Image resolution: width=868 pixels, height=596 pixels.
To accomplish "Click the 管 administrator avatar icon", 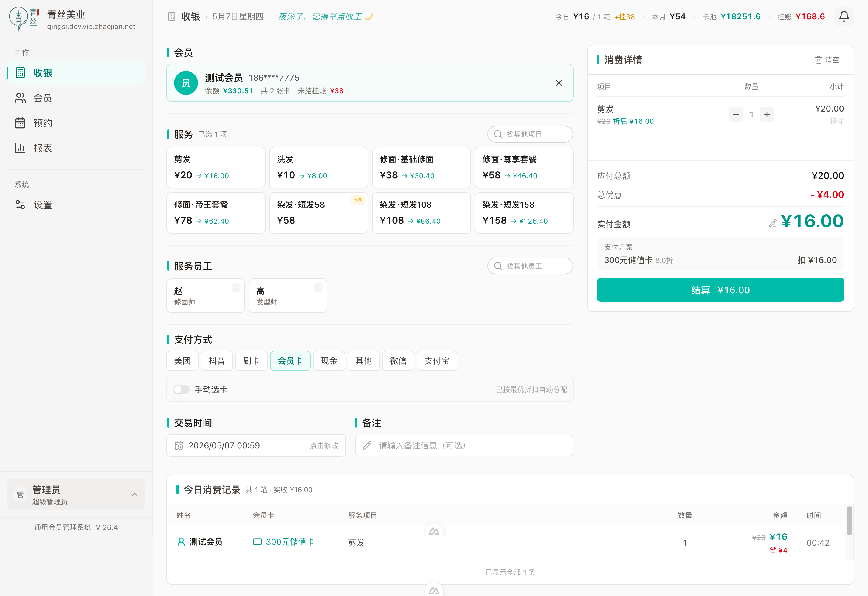I will coord(20,494).
